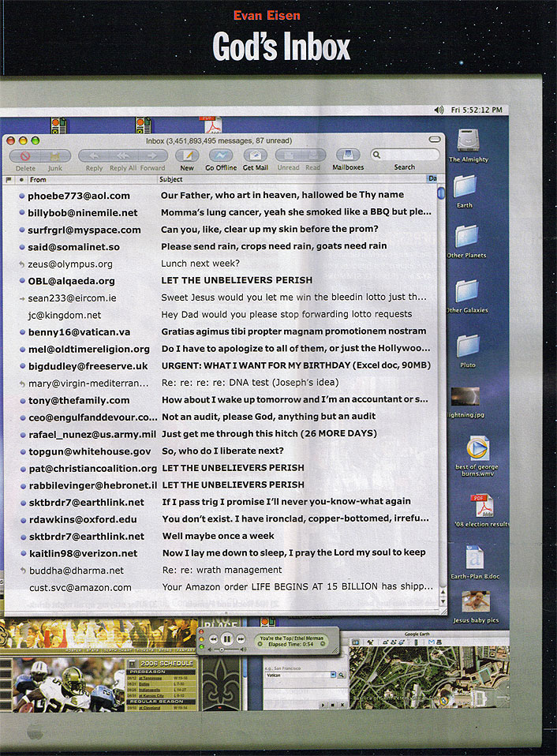Click Google Earth ruler tool icon
Image resolution: width=557 pixels, height=756 pixels.
416,642
